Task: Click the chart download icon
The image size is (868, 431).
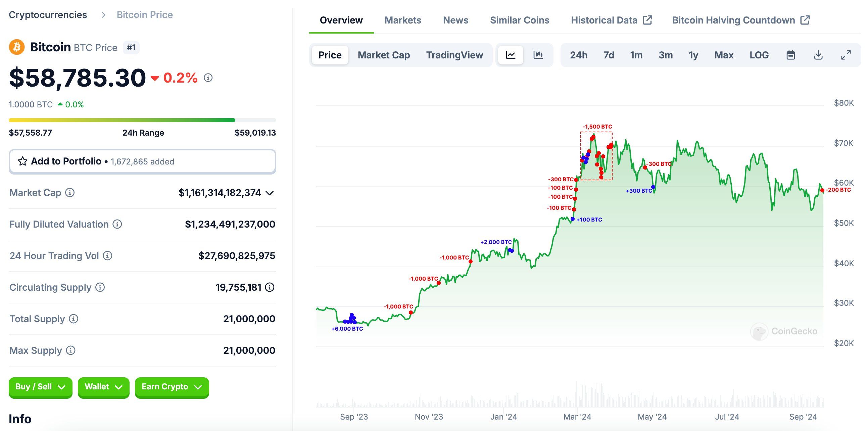Action: [818, 55]
